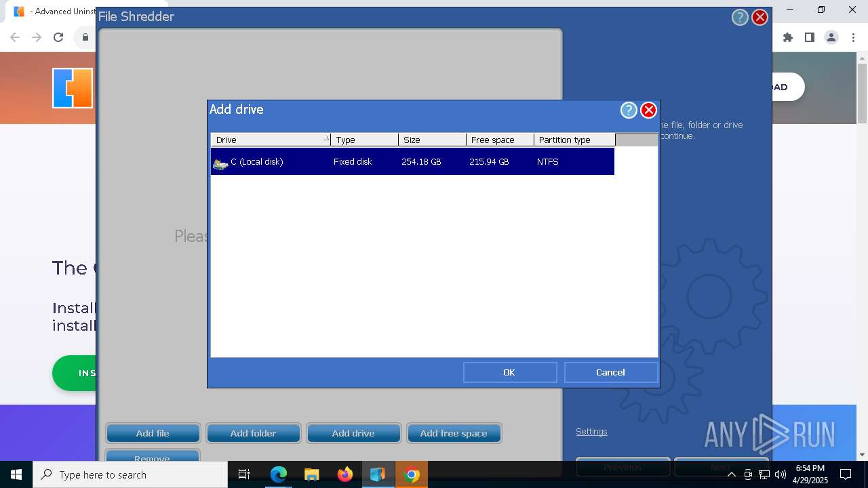Screen dimensions: 868x488
Task: Sort by Type column header
Action: coord(365,140)
